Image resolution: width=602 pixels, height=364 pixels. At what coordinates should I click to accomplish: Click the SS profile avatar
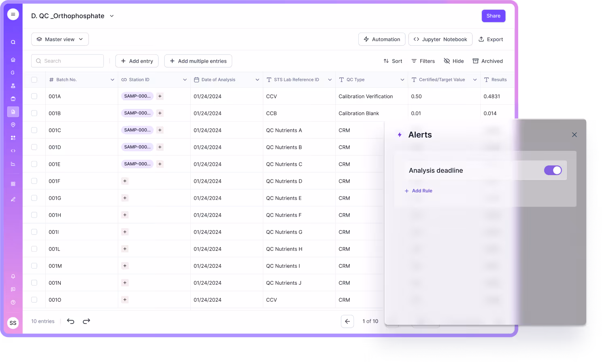pyautogui.click(x=13, y=323)
